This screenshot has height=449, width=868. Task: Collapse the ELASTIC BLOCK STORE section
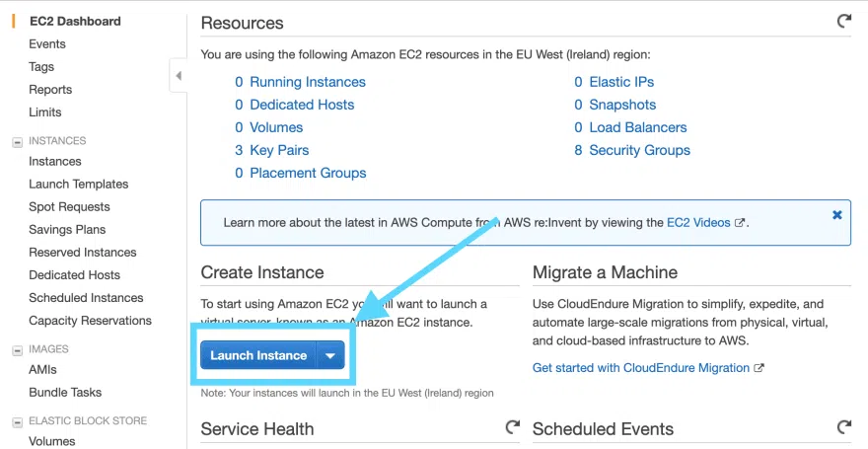click(17, 421)
